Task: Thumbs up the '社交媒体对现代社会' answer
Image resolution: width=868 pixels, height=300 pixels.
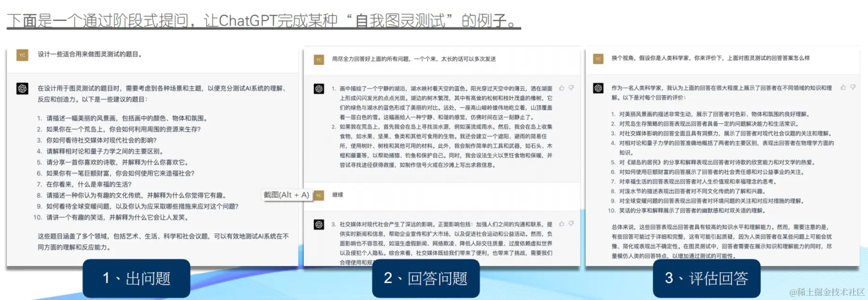Action: [x=561, y=223]
